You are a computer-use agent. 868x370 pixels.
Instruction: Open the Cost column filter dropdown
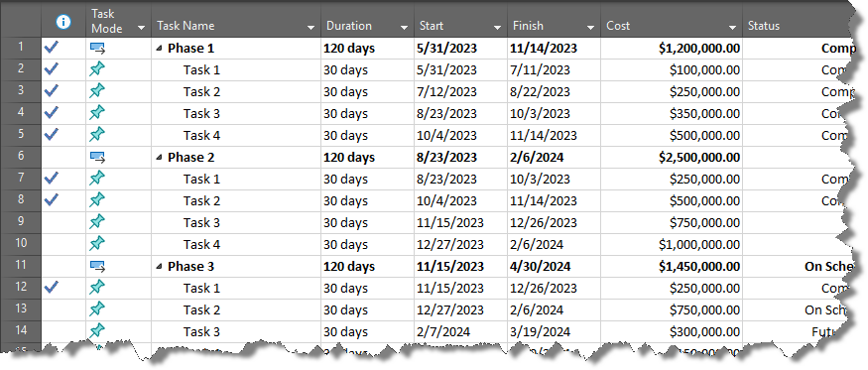732,28
